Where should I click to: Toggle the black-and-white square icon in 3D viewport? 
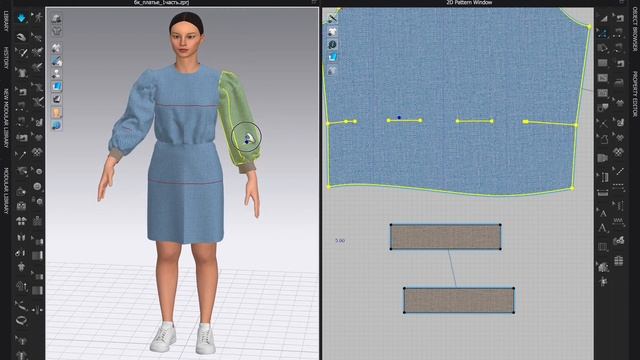pyautogui.click(x=57, y=99)
